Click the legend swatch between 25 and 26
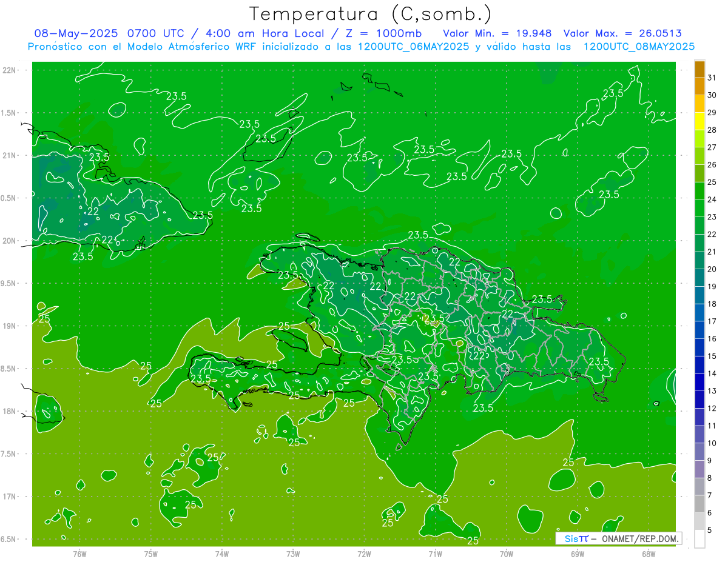The image size is (728, 562). coord(699,173)
